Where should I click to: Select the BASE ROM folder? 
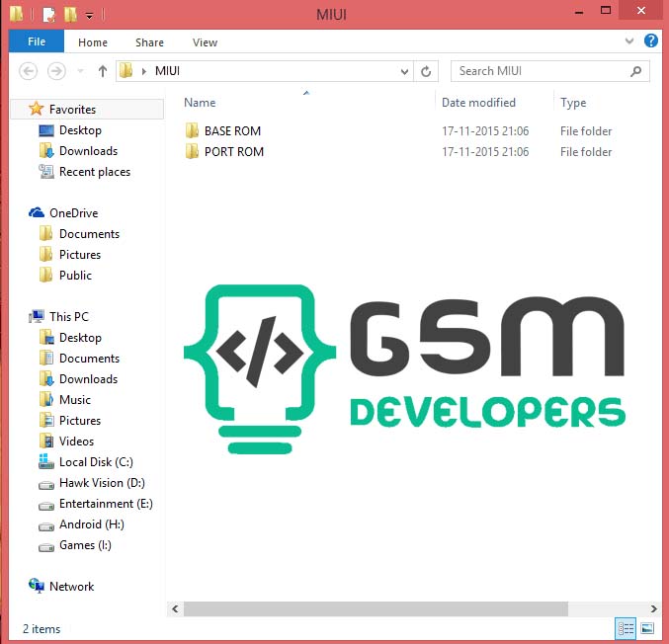(x=232, y=131)
